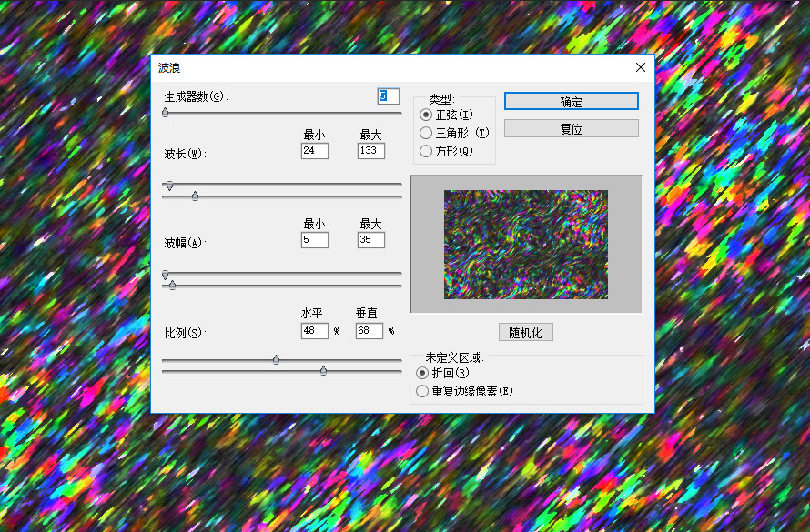
Task: Click the 波长 minimum value field showing 24
Action: pyautogui.click(x=315, y=151)
